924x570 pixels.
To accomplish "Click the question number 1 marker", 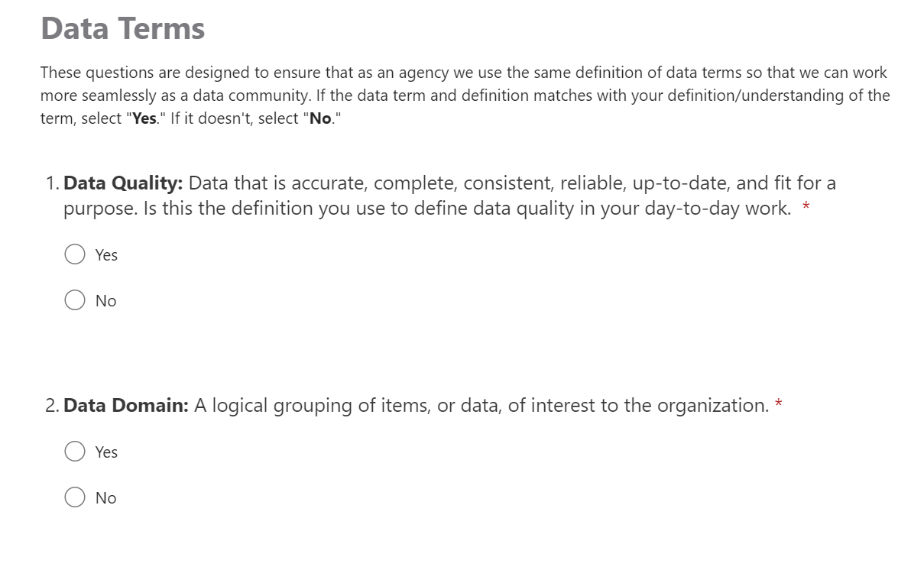I will pyautogui.click(x=52, y=183).
